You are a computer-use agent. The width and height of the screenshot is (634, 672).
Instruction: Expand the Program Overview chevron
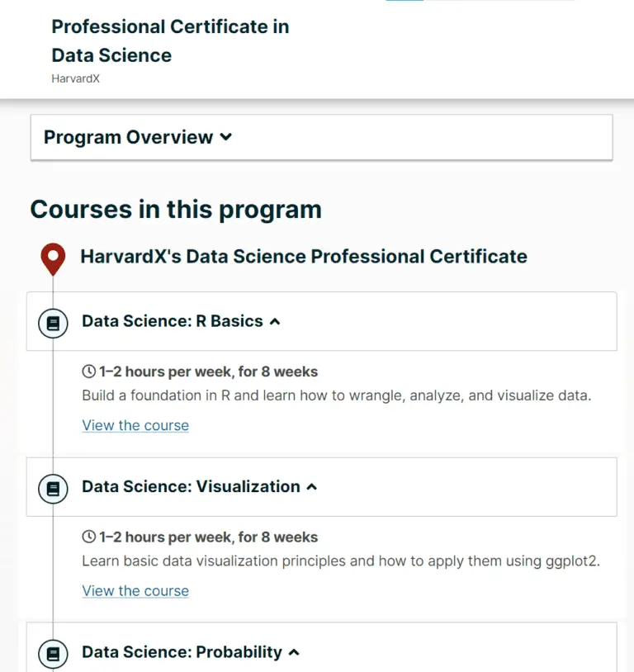click(x=226, y=138)
